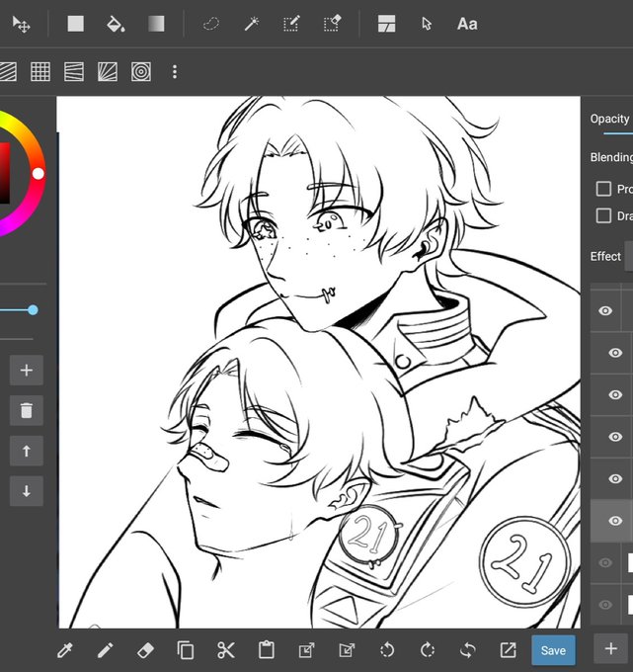Image resolution: width=633 pixels, height=672 pixels.
Task: Rotate canvas clockwise
Action: (428, 650)
